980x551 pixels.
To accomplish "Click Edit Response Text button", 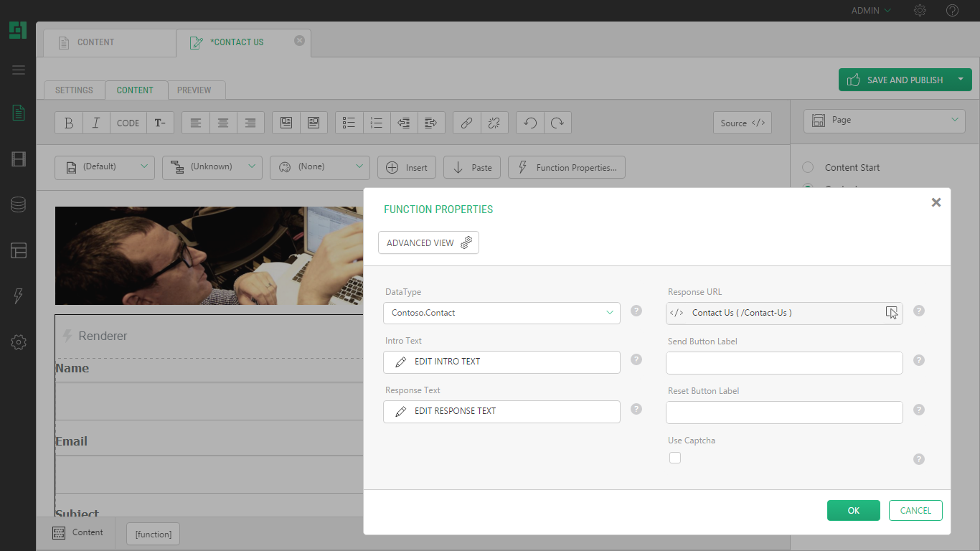I will click(501, 411).
